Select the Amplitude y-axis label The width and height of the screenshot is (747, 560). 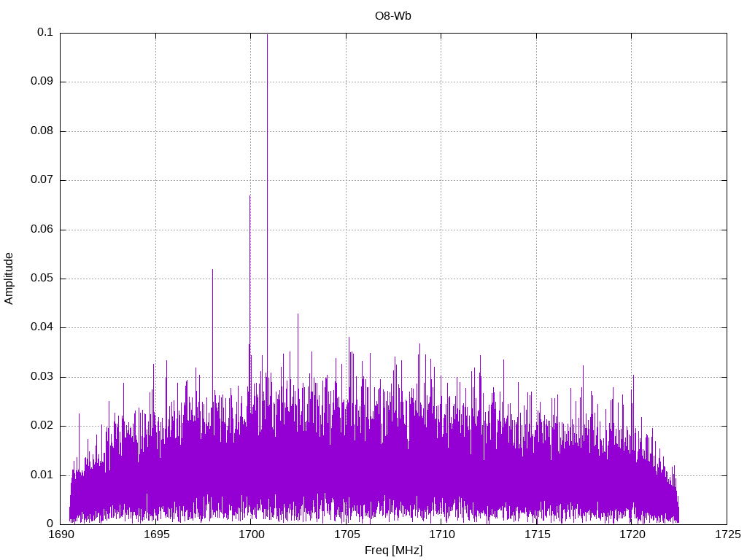click(9, 279)
